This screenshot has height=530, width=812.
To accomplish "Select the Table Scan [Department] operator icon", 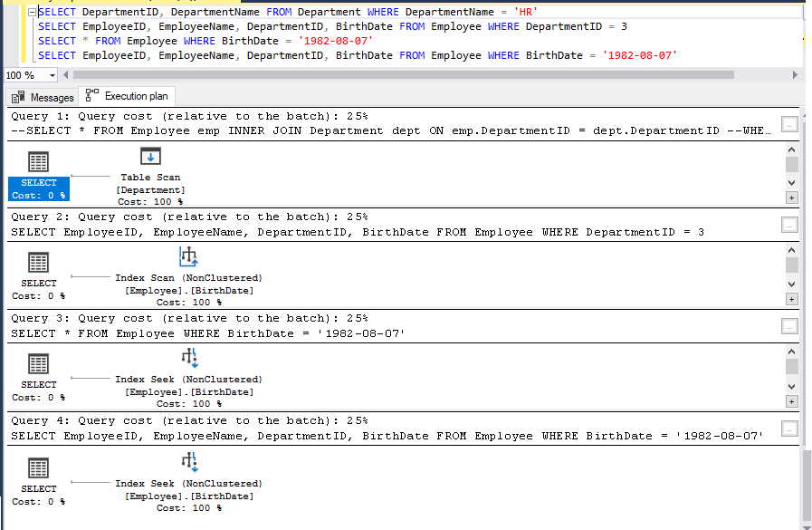I will coord(150,156).
